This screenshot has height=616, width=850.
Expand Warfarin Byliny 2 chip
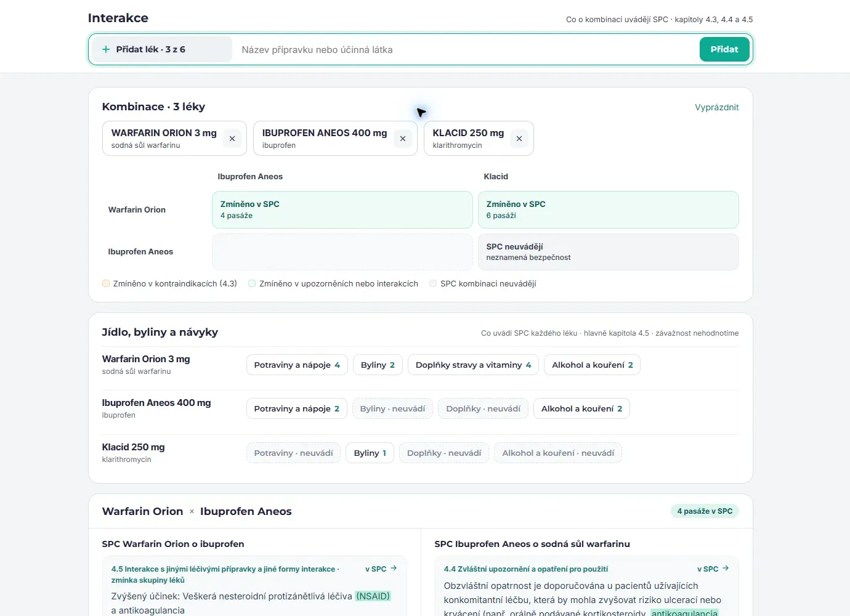[x=378, y=365]
